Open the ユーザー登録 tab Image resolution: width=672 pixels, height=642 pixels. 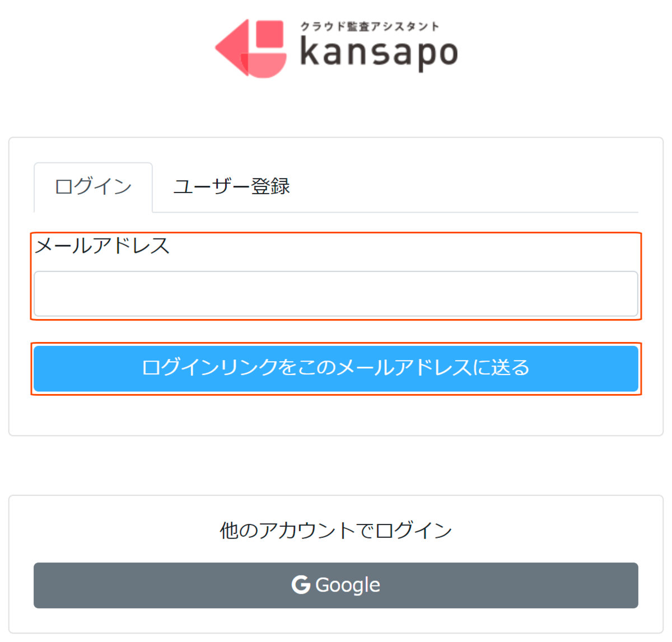[231, 187]
